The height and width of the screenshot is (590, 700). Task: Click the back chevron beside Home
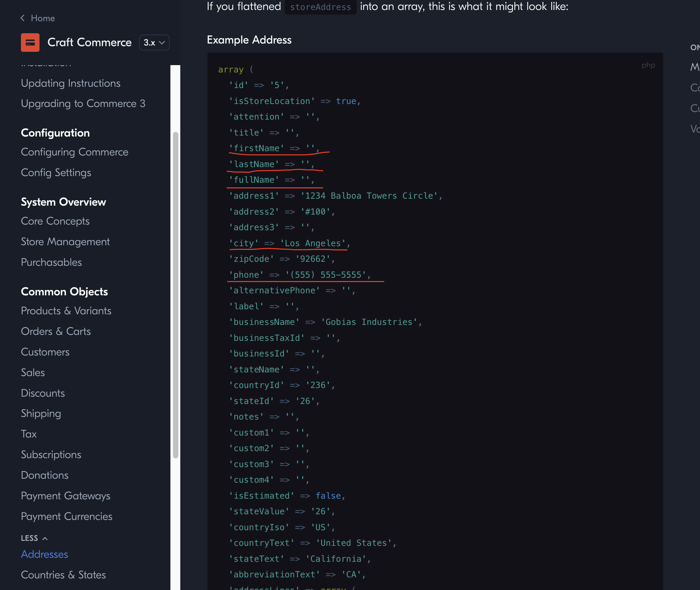coord(22,18)
